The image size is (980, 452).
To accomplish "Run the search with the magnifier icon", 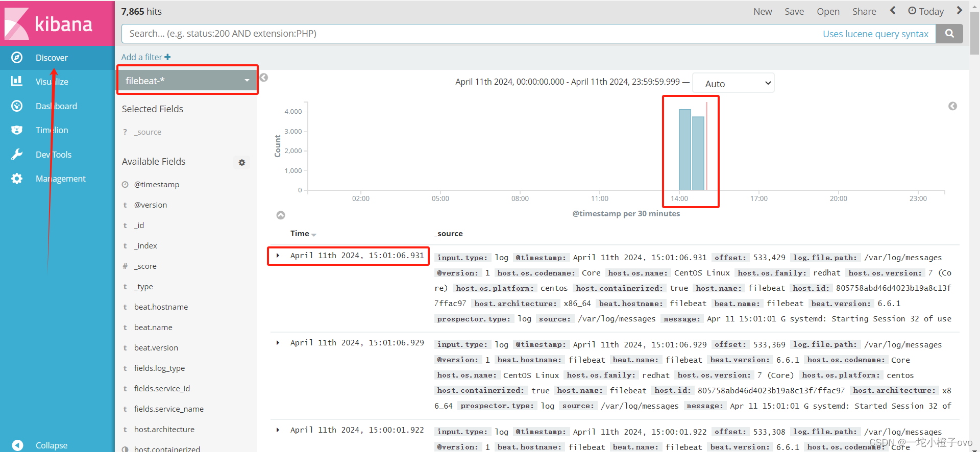I will coord(949,34).
